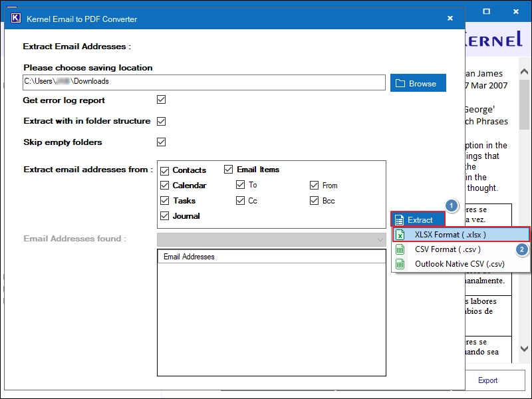Click the spreadsheet icon beside Outlook Native CSV

click(400, 264)
